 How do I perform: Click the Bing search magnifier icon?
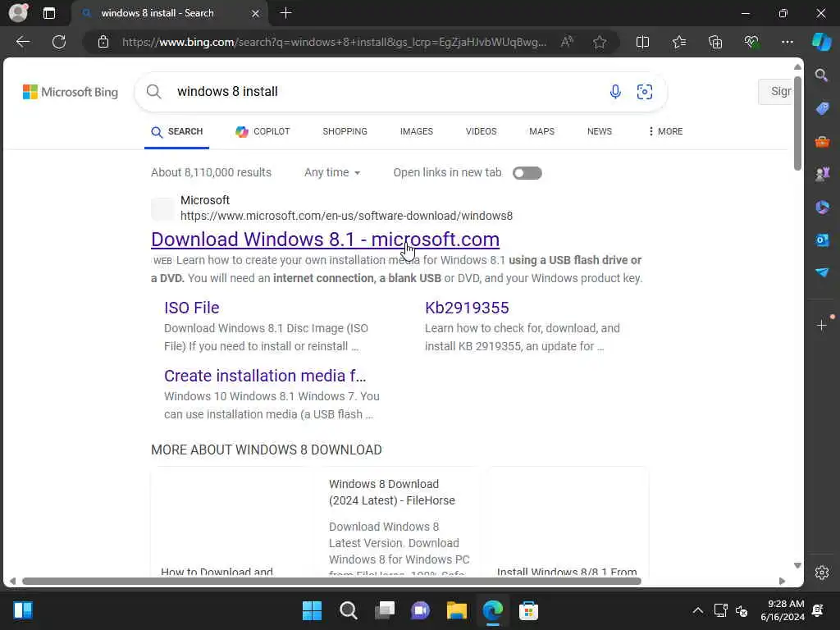tap(153, 92)
